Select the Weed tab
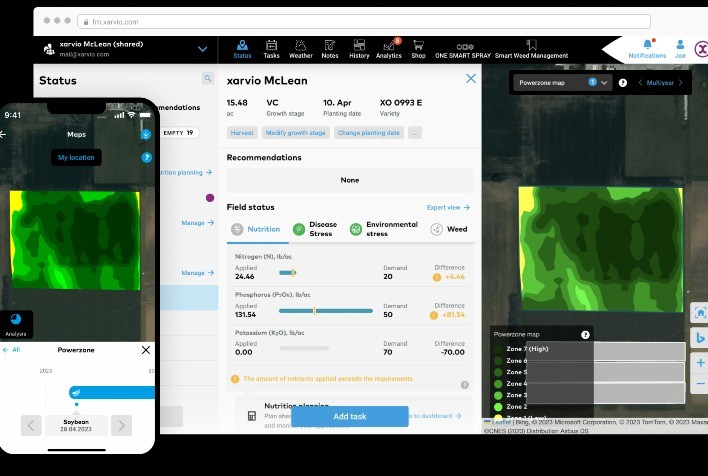The width and height of the screenshot is (708, 476). pyautogui.click(x=449, y=229)
